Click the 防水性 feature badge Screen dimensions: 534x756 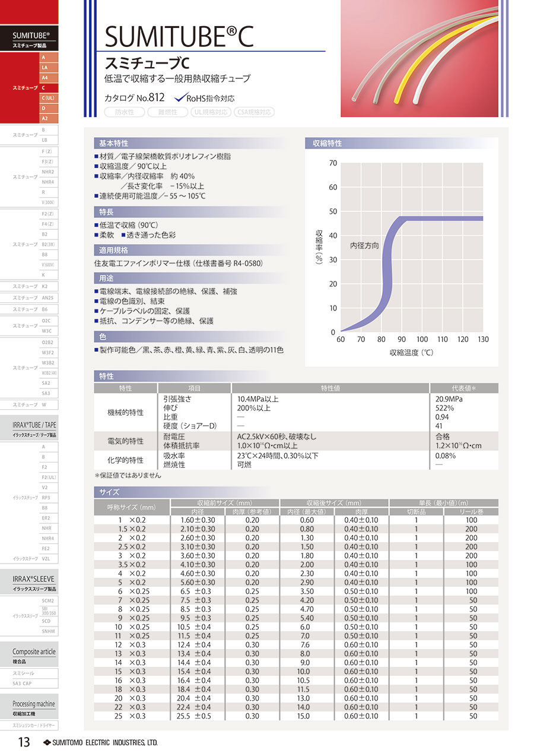pyautogui.click(x=124, y=112)
